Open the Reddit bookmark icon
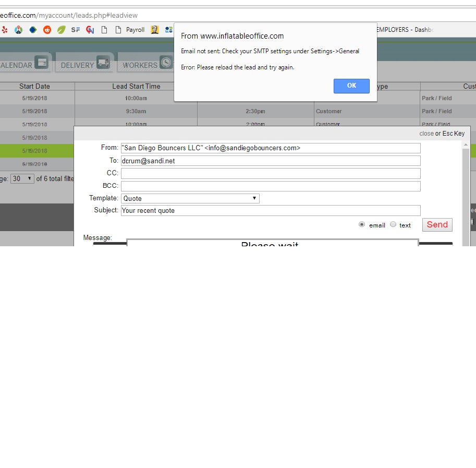 (x=47, y=30)
